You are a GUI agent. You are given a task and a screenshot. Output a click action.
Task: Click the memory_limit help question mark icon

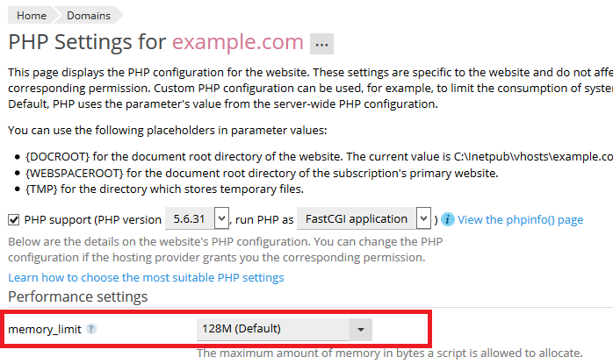tap(91, 330)
